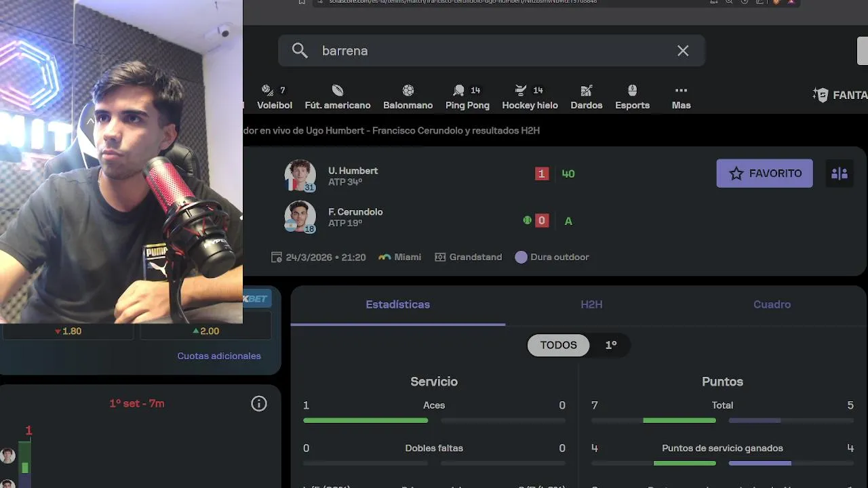Click the Puntos de servicio ganados bar
Viewport: 868px width, 488px height.
coord(722,463)
